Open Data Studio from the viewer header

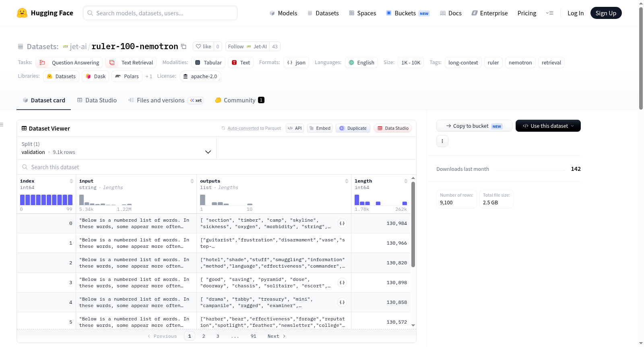click(x=393, y=128)
